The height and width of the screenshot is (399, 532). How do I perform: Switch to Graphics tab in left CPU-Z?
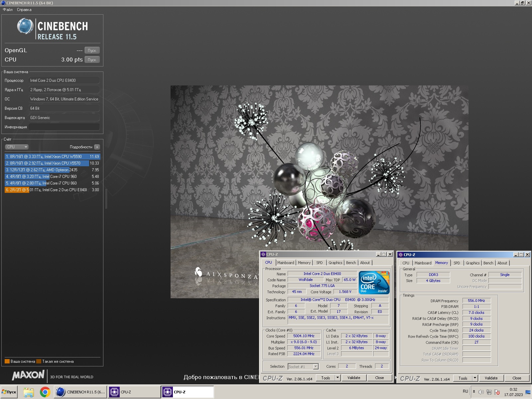click(335, 263)
